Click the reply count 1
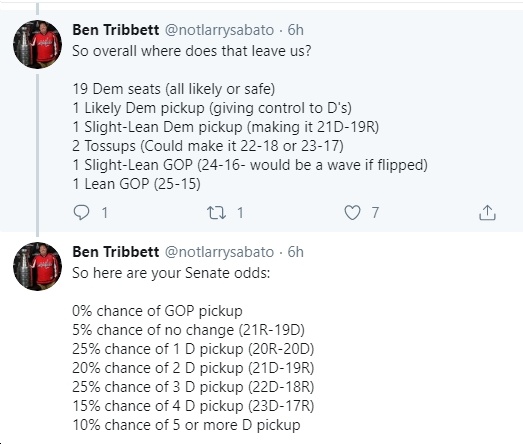 click(x=105, y=212)
